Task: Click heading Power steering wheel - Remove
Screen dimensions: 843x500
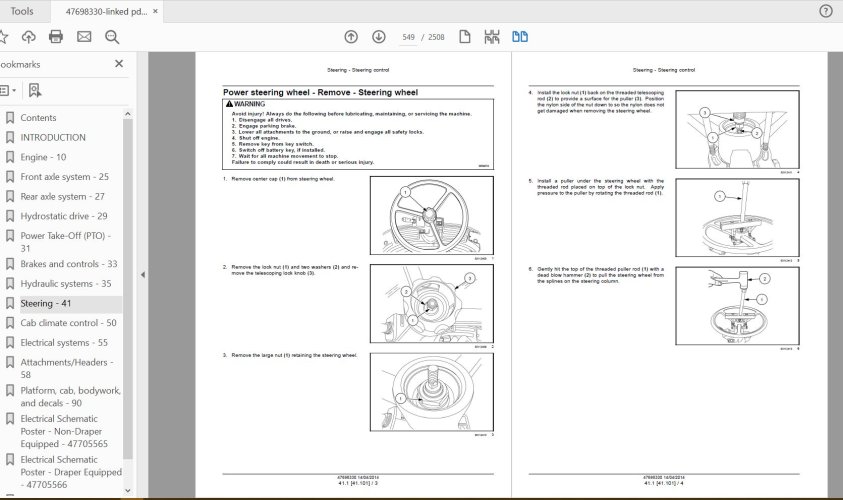Action: click(x=320, y=92)
